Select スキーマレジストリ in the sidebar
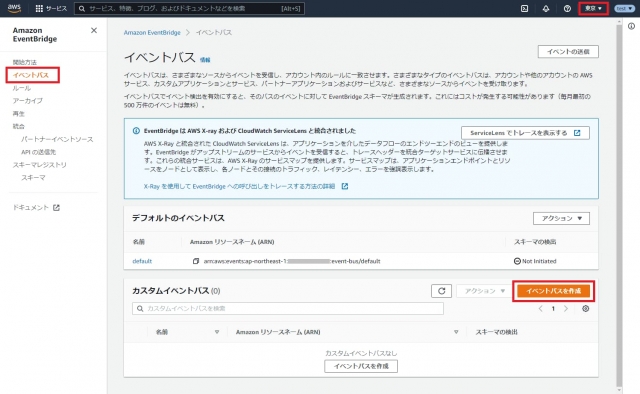The image size is (640, 394). [x=39, y=165]
